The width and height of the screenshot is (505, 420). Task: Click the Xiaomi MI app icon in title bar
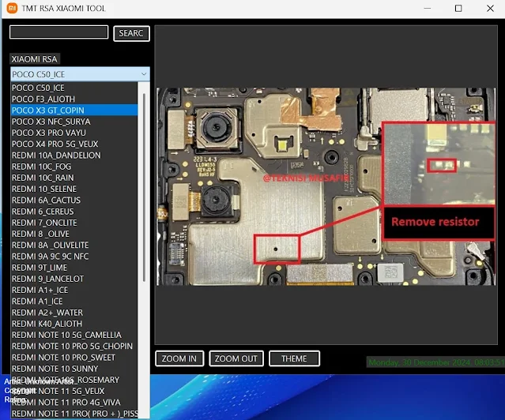[12, 8]
